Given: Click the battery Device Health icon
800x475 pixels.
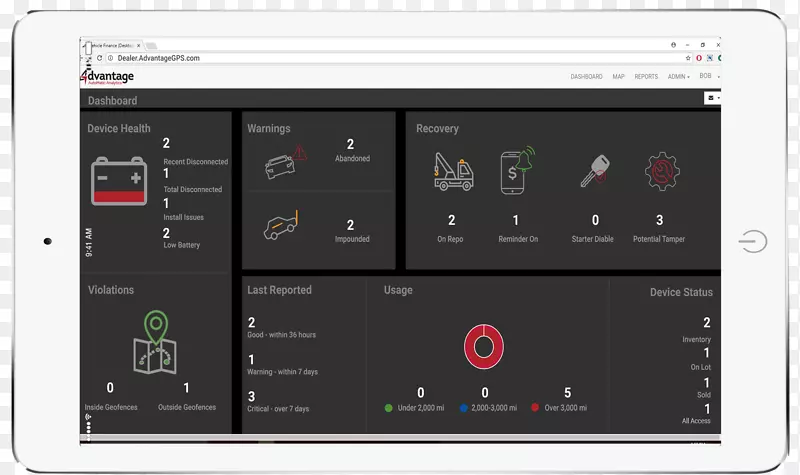Looking at the screenshot, I should point(119,182).
